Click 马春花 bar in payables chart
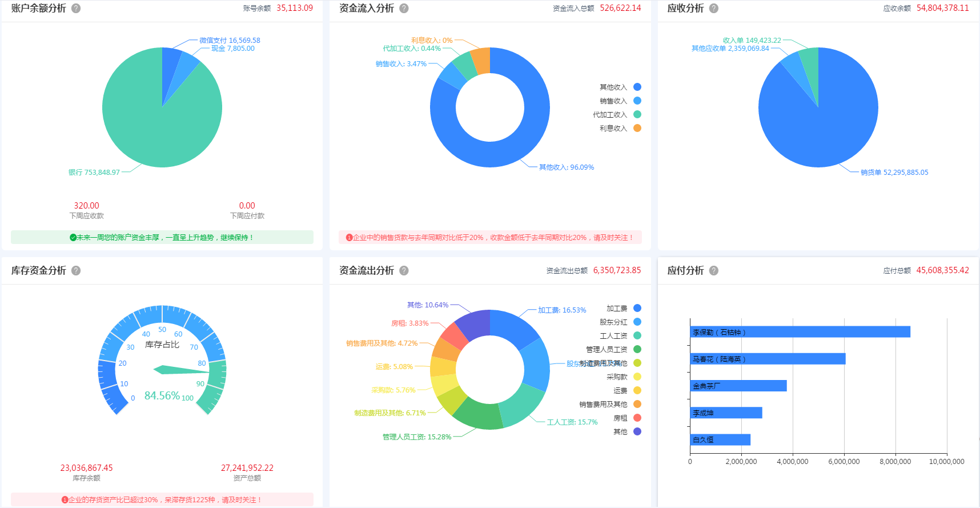The image size is (980, 508). (768, 359)
